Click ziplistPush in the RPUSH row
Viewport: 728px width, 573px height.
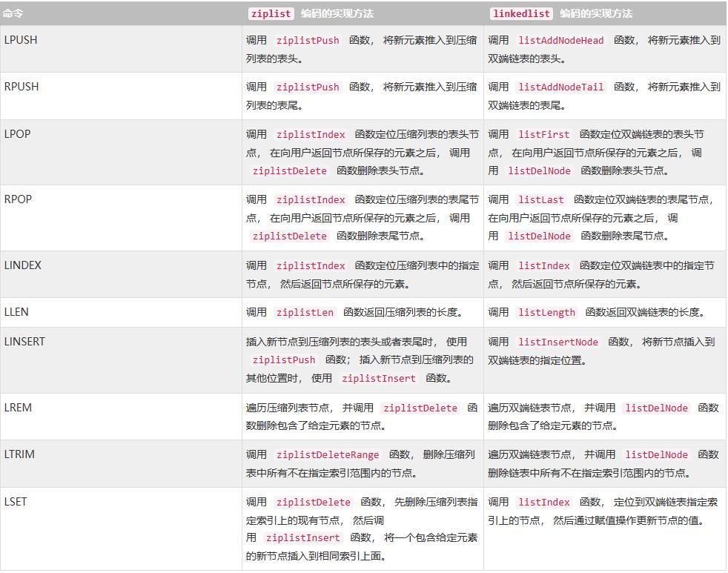coord(308,87)
